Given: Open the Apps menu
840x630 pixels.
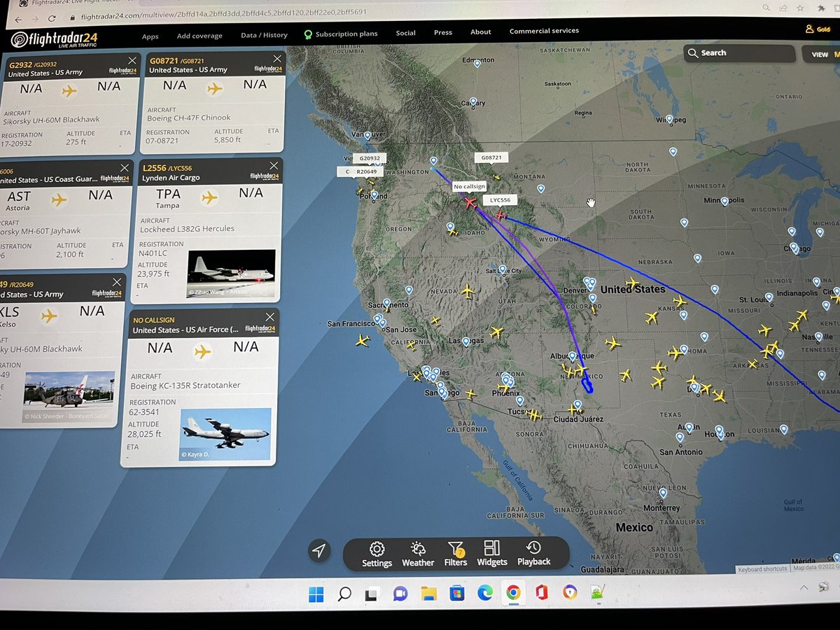Looking at the screenshot, I should click(x=150, y=36).
